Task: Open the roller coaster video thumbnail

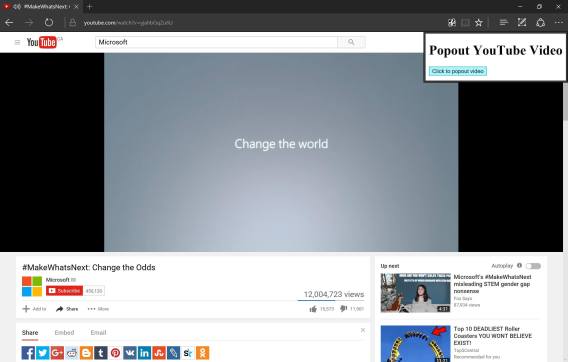Action: [x=415, y=344]
